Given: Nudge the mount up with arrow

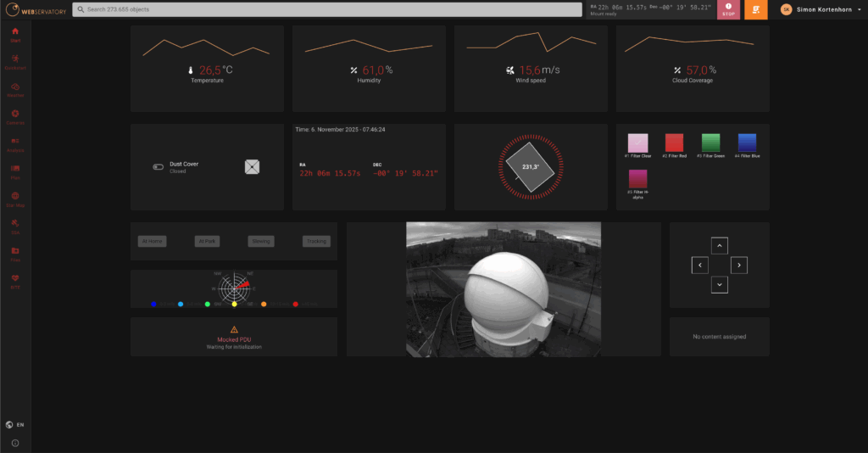Looking at the screenshot, I should [719, 246].
